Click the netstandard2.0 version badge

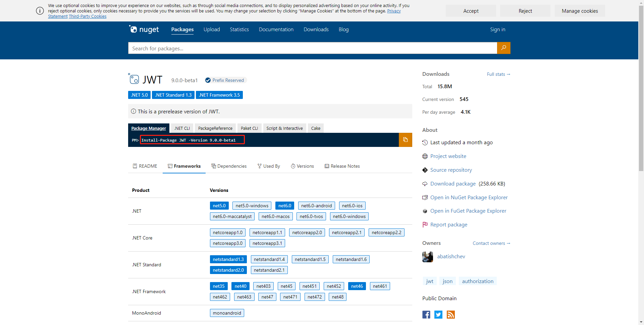pos(228,270)
